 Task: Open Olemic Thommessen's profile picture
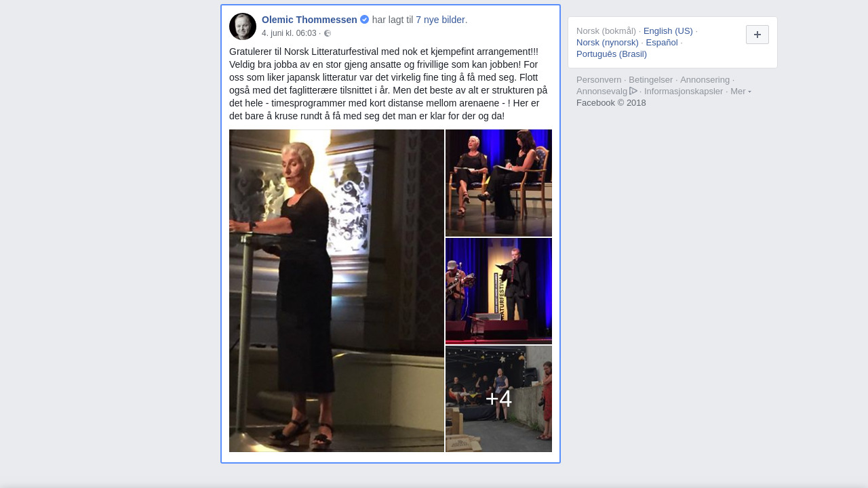[243, 26]
